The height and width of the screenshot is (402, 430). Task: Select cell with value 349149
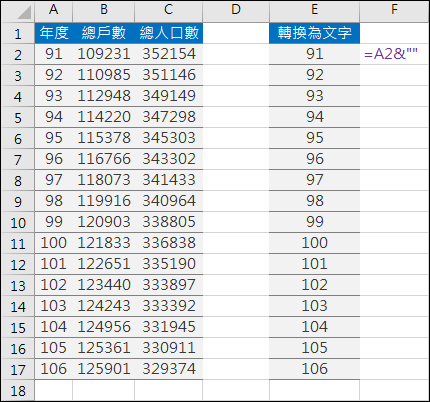point(169,96)
